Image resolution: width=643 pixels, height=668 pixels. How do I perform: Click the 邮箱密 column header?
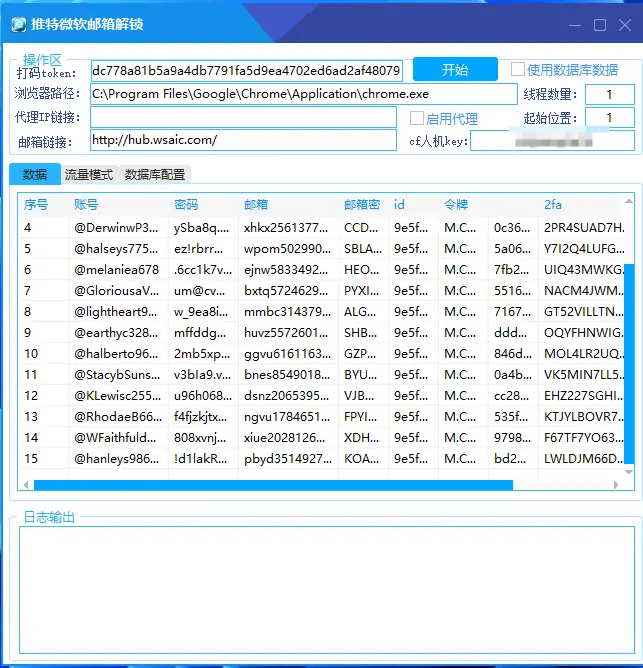363,205
